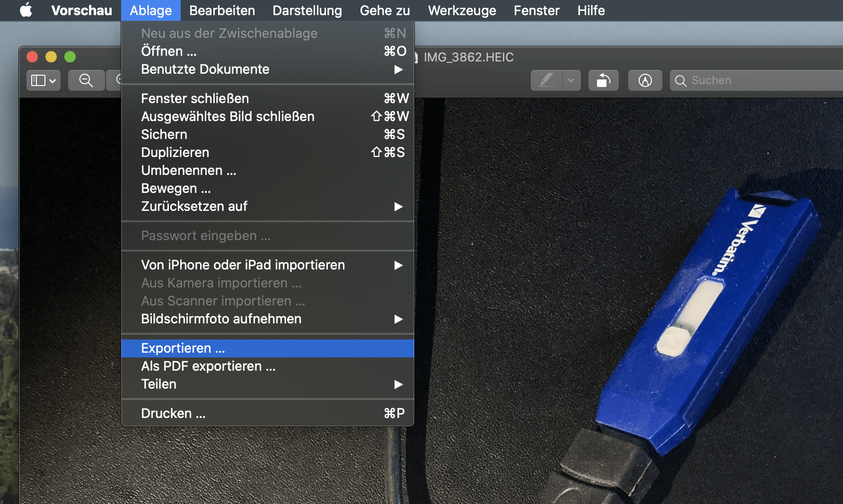Click the IMG_3862.HEIC window title

pyautogui.click(x=468, y=57)
